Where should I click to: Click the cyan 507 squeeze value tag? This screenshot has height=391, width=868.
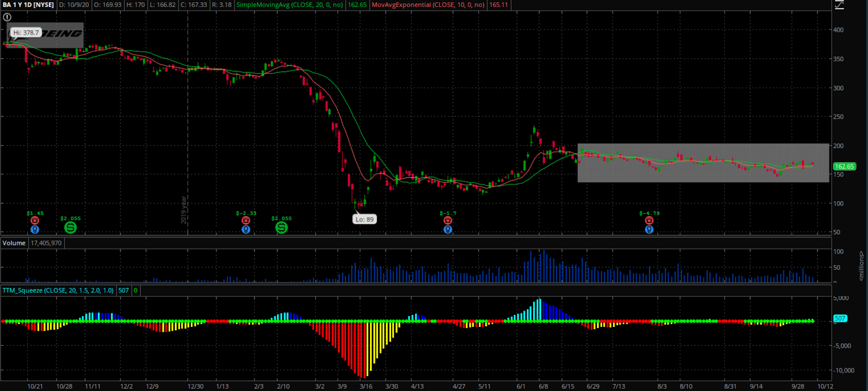tap(840, 319)
